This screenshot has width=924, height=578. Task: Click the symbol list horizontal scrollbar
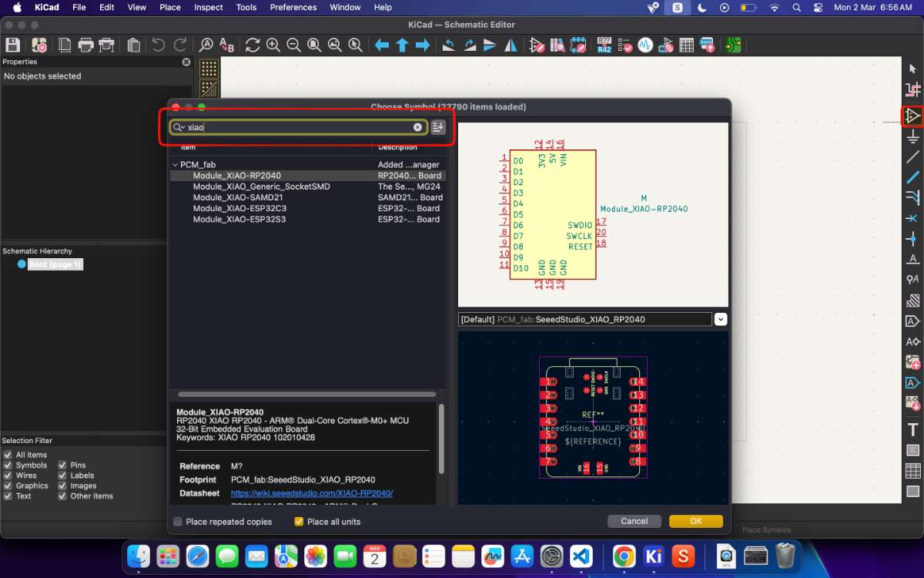(x=306, y=394)
